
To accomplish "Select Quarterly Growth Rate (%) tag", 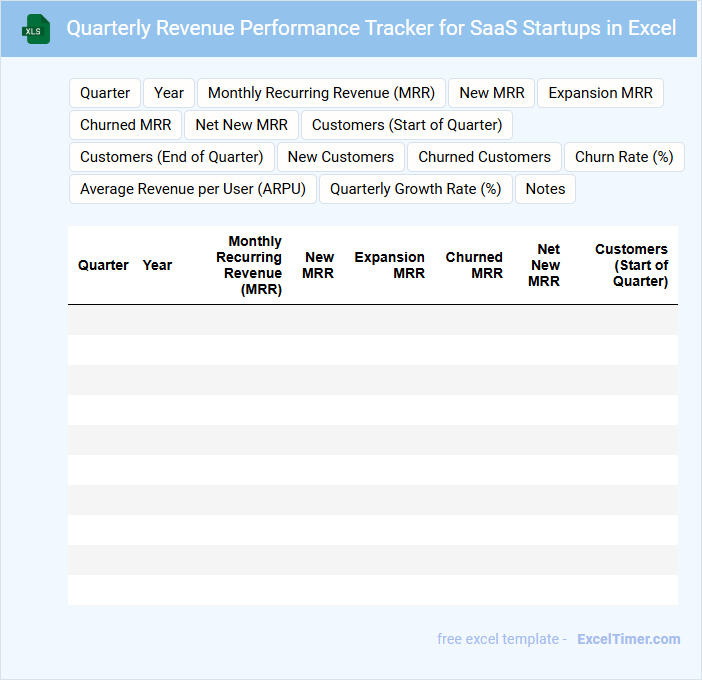I will 415,189.
